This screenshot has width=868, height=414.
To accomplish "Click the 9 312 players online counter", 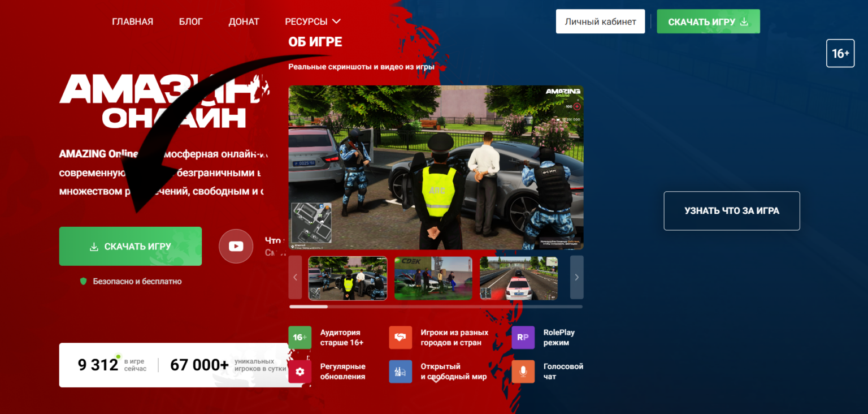I will 112,365.
